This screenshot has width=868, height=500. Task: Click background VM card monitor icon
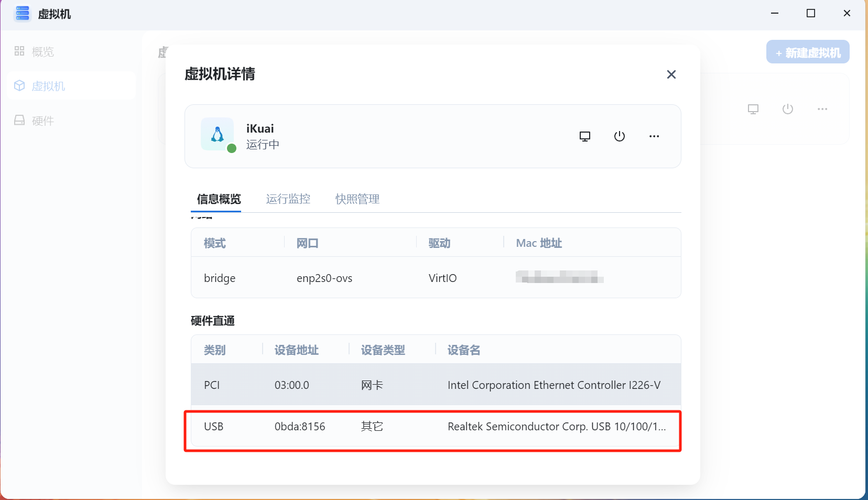753,109
